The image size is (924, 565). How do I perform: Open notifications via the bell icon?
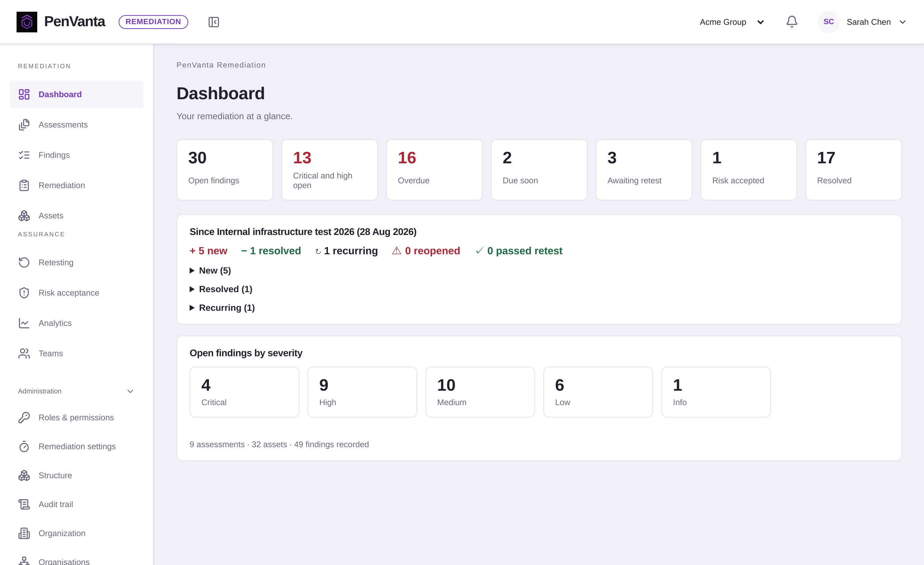(x=792, y=22)
